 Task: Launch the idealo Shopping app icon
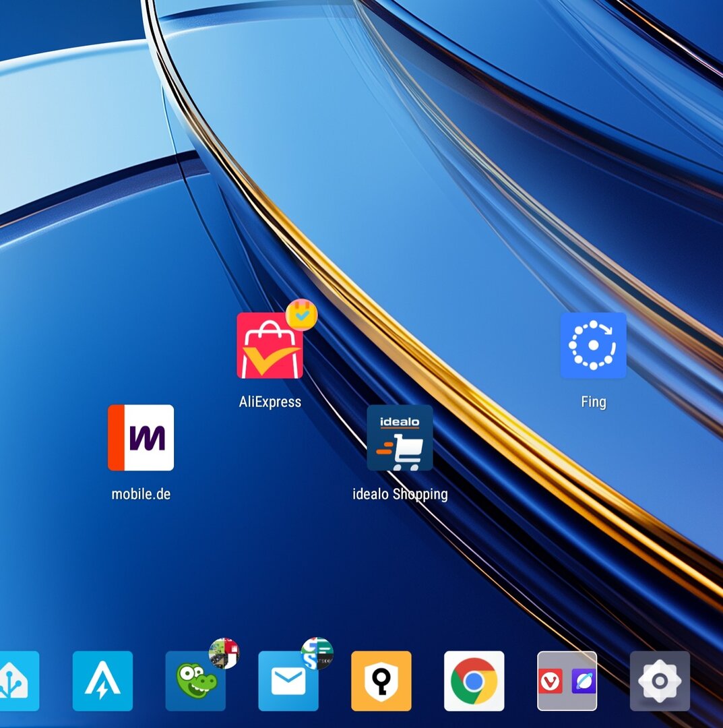[x=400, y=437]
